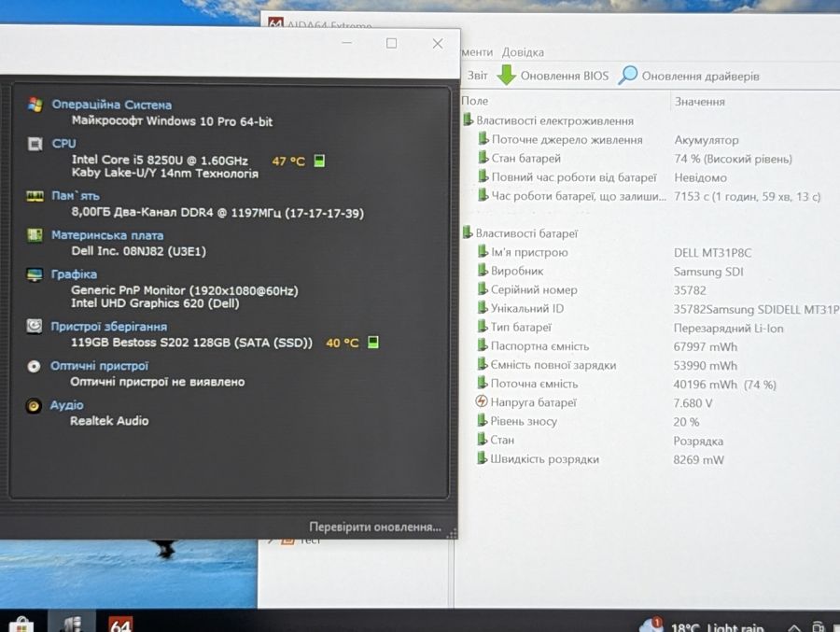Click the lightning icon beside Напруга батареї
This screenshot has width=840, height=632.
pos(482,401)
